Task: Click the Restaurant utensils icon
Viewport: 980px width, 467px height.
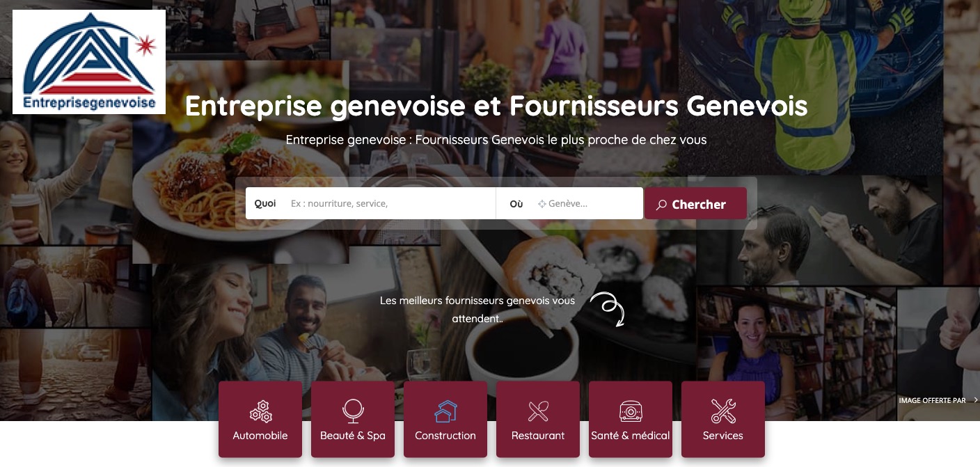Action: [x=538, y=411]
